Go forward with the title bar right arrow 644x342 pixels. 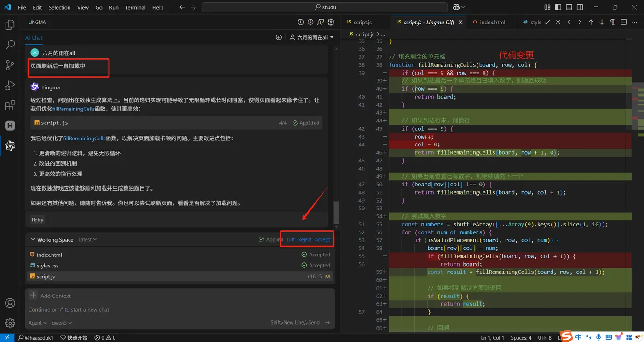(193, 7)
